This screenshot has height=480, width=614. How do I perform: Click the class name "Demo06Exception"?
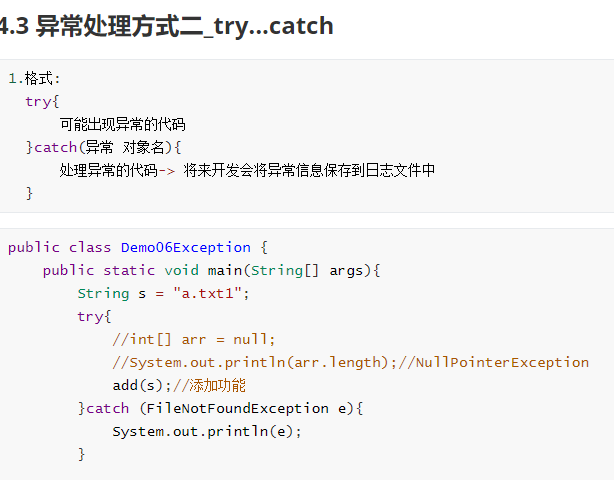point(186,247)
